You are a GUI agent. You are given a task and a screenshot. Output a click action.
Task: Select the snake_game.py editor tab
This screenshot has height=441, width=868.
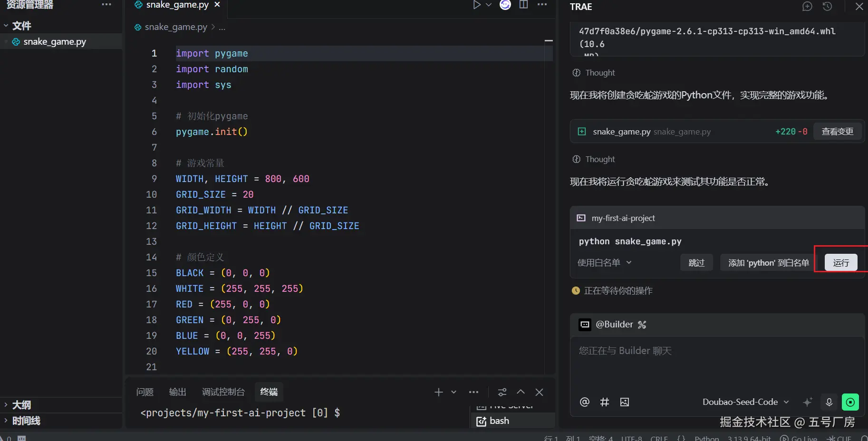[x=177, y=5]
